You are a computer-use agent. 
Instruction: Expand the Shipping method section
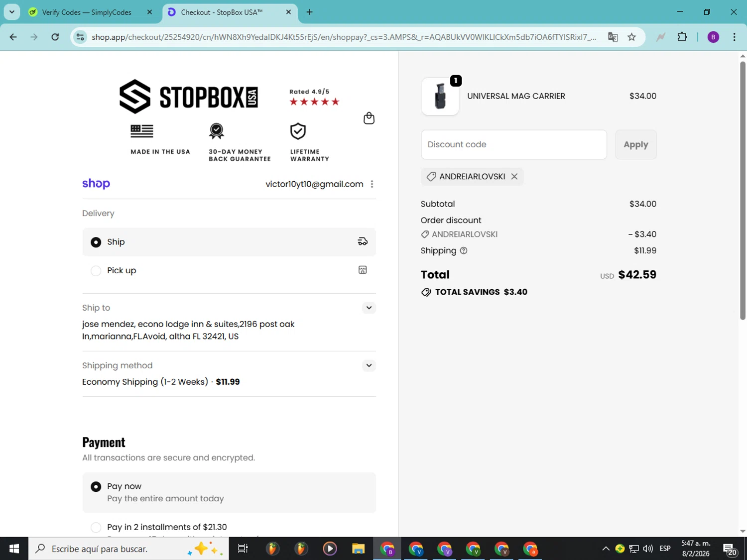[x=369, y=365]
